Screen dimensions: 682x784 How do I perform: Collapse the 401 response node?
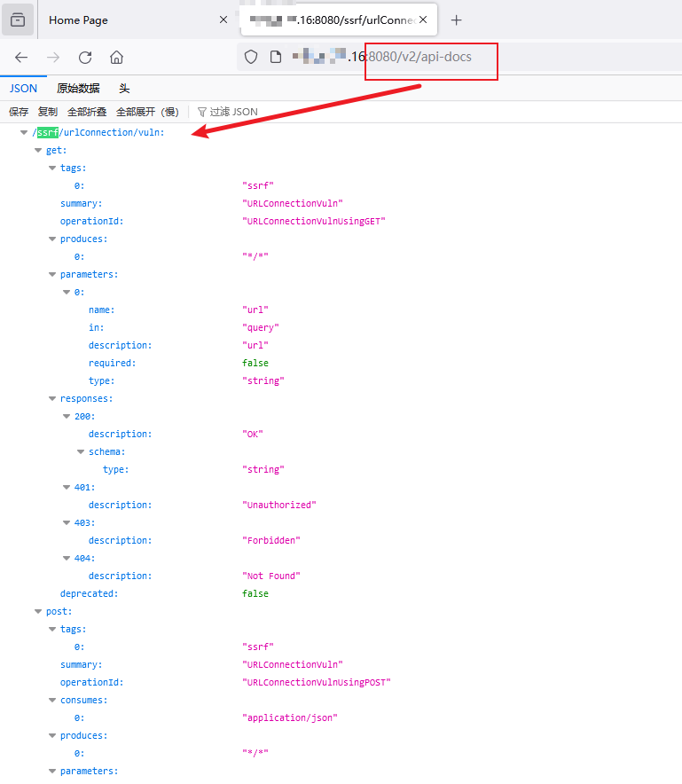(66, 487)
